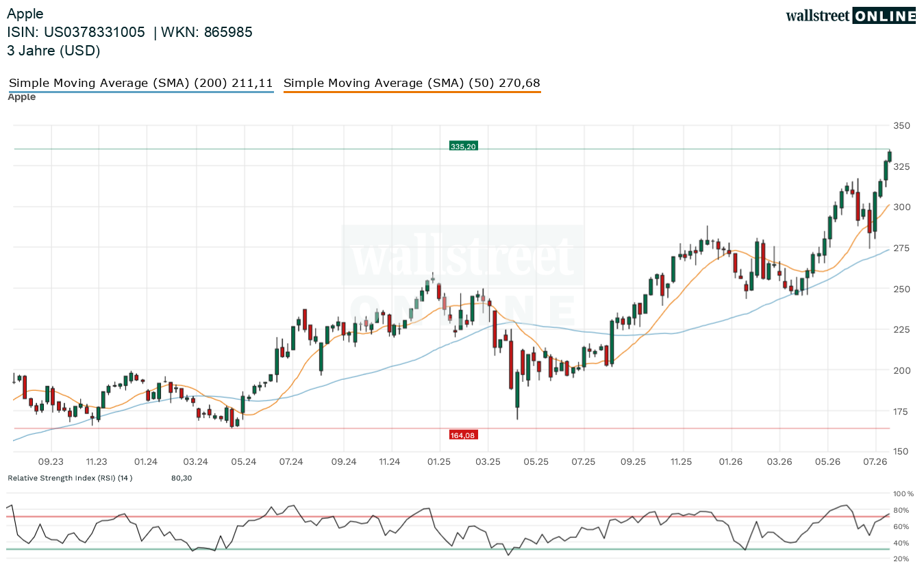This screenshot has height=577, width=924.
Task: Select the SMA (200) legend entry
Action: pyautogui.click(x=141, y=84)
